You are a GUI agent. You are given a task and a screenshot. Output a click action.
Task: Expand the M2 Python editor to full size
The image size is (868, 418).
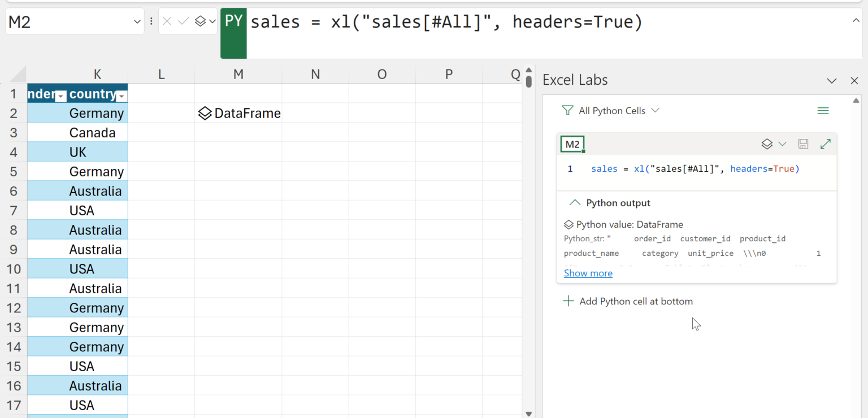click(825, 144)
